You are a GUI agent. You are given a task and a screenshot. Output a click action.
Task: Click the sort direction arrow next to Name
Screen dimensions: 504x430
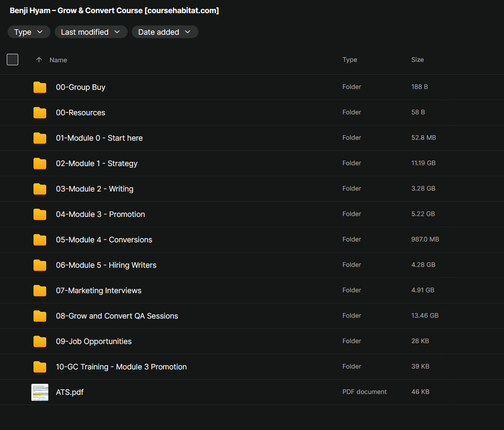pos(39,60)
